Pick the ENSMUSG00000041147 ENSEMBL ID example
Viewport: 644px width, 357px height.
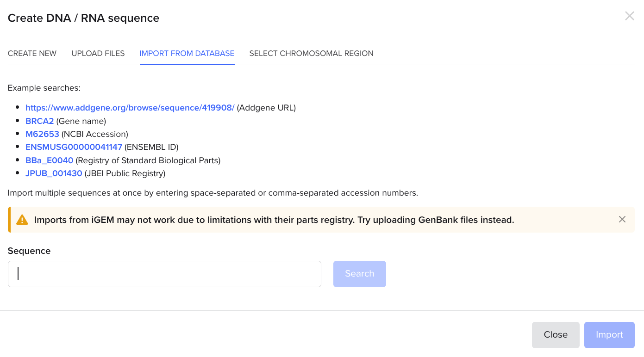pyautogui.click(x=74, y=147)
